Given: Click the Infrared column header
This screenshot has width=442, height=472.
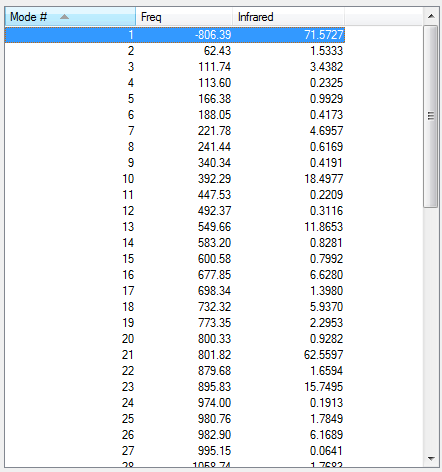Looking at the screenshot, I should point(288,17).
